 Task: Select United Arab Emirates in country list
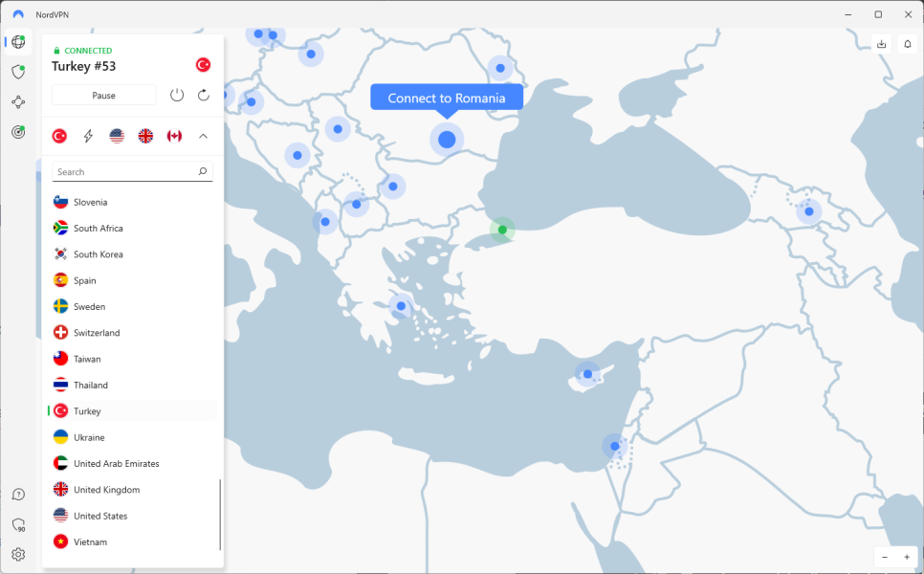click(x=133, y=463)
